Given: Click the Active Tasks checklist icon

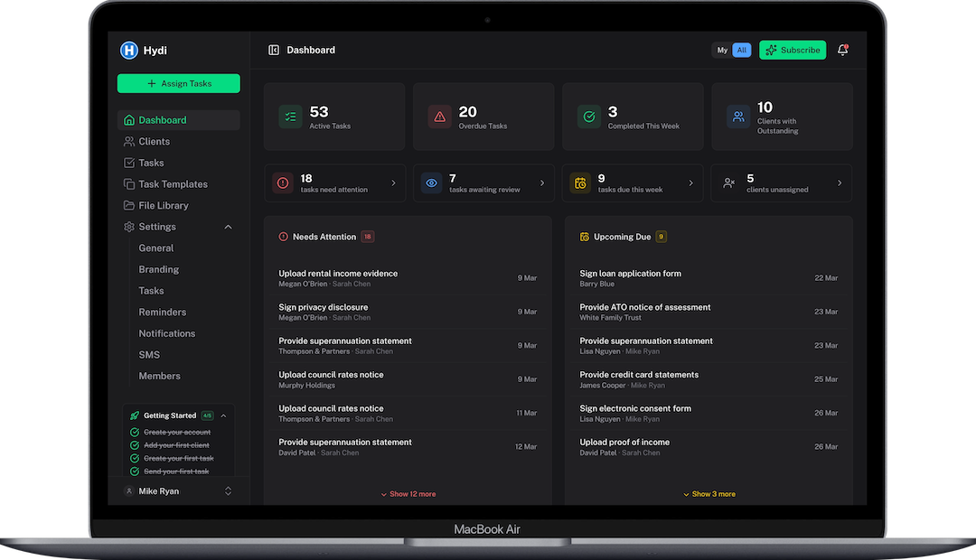Looking at the screenshot, I should pyautogui.click(x=289, y=117).
